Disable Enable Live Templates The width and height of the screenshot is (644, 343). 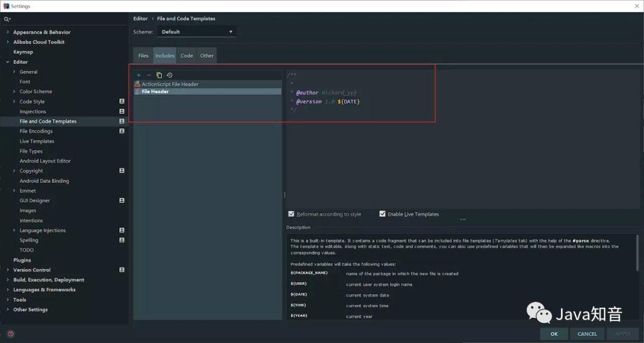point(382,214)
